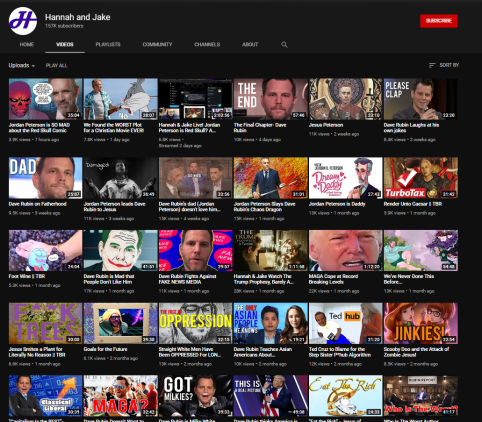
Task: Click title Dave Rubin is Mad that People Don't Like Him
Action: 109,279
